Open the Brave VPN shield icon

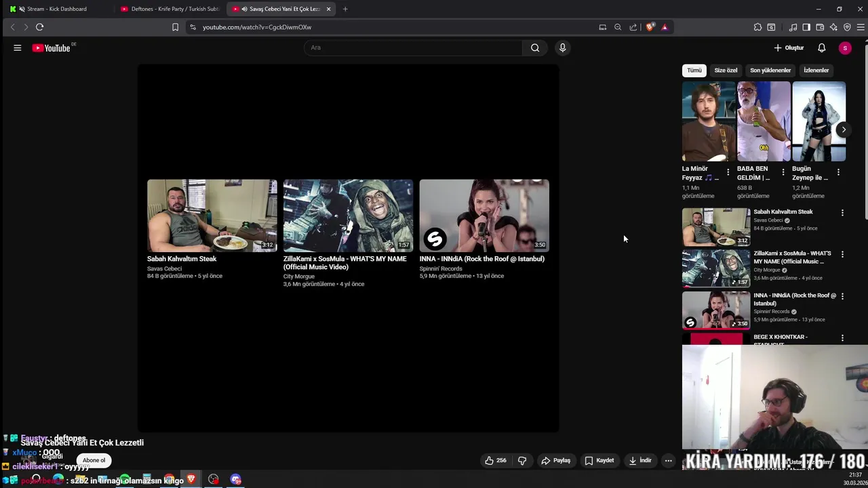coord(847,27)
